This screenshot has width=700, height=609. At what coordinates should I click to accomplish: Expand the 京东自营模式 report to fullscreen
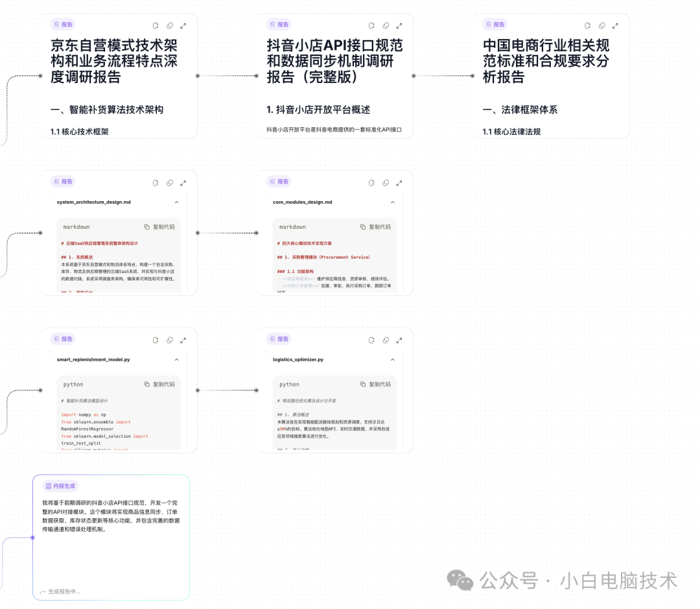pos(183,26)
